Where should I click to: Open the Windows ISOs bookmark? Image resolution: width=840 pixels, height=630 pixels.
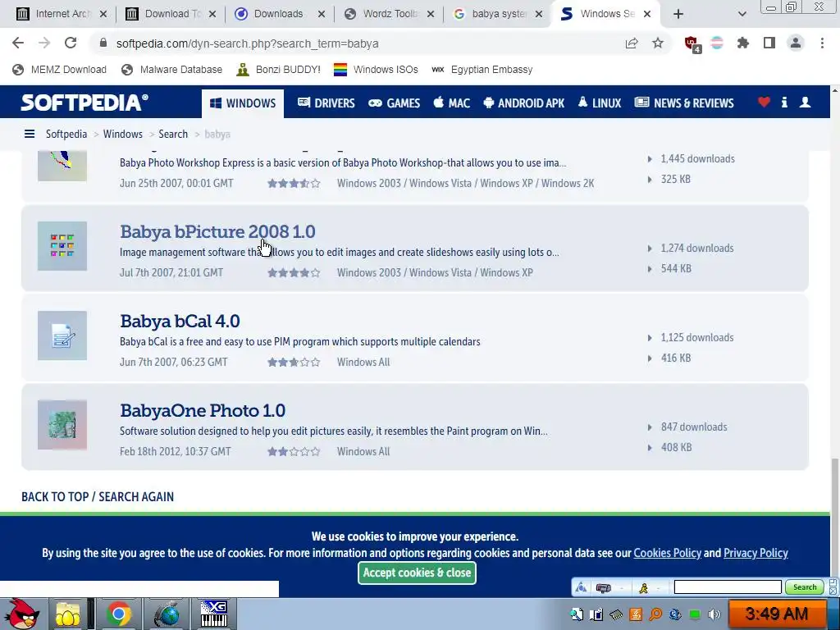[376, 70]
